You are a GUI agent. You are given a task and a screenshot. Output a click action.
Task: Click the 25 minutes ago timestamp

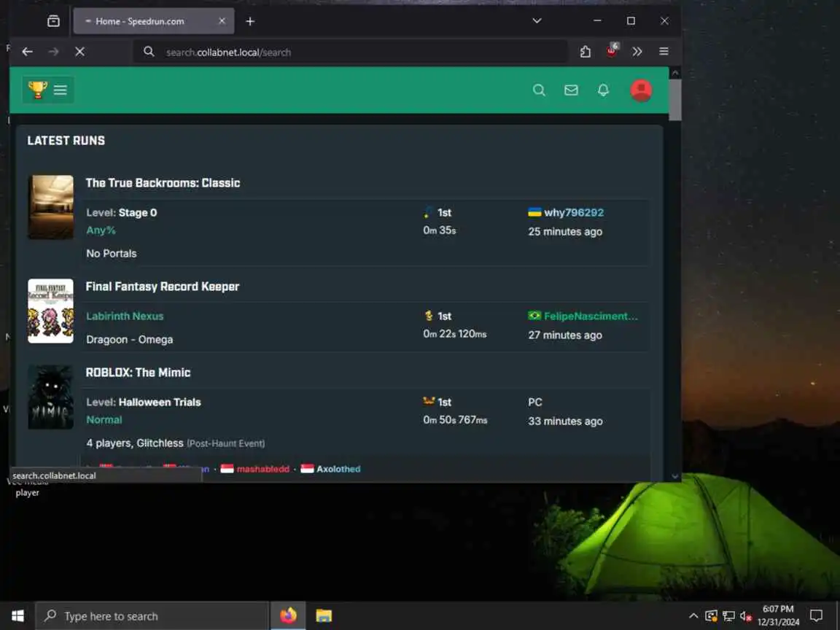pyautogui.click(x=565, y=231)
